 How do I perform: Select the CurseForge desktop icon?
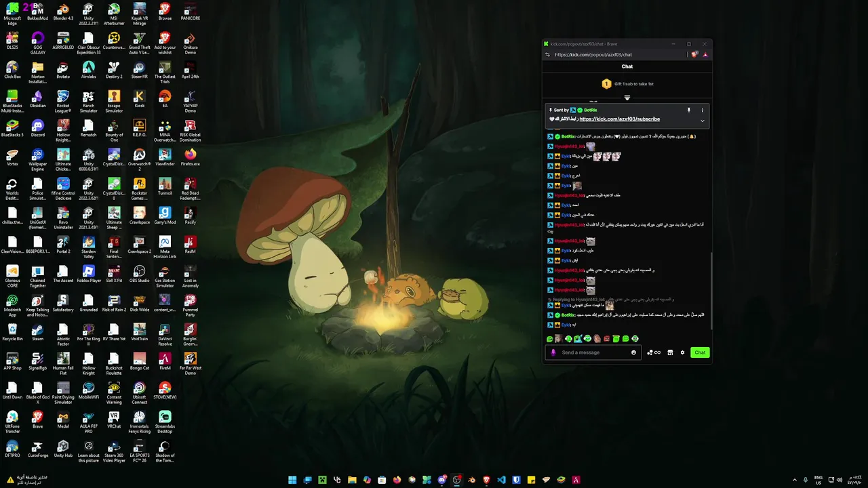point(37,449)
